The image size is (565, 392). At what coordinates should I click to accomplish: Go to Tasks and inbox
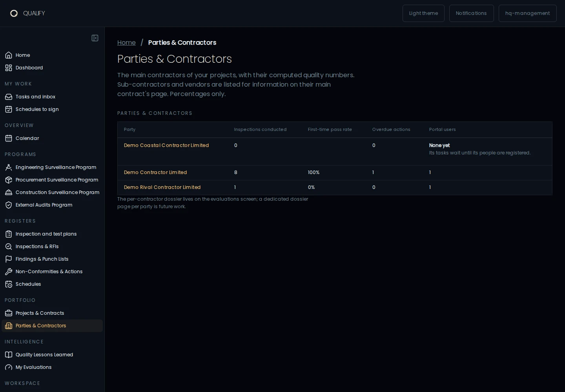coord(52,97)
